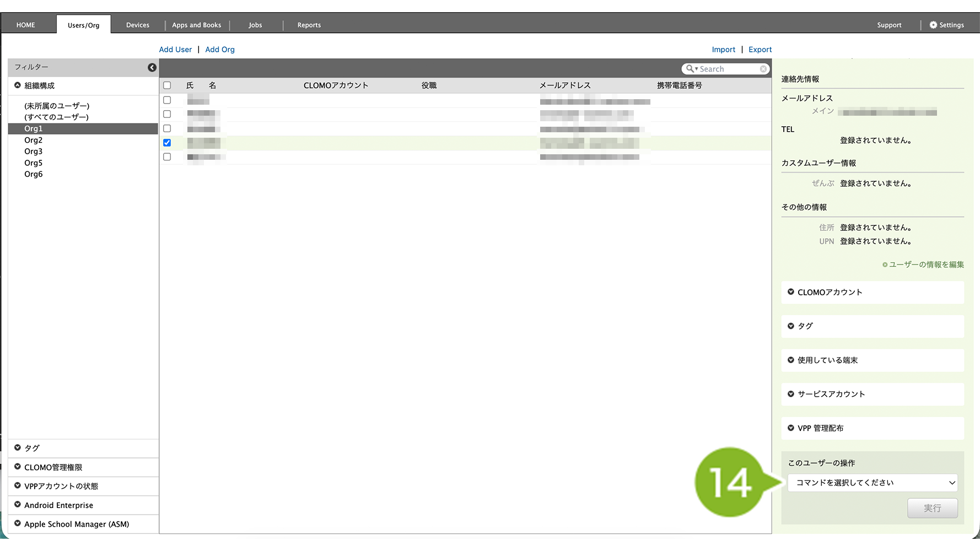
Task: Click the Settings gear icon
Action: [x=933, y=25]
